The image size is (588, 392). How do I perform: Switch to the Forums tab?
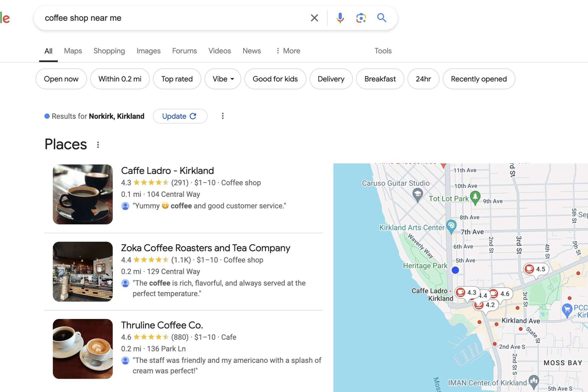tap(184, 51)
